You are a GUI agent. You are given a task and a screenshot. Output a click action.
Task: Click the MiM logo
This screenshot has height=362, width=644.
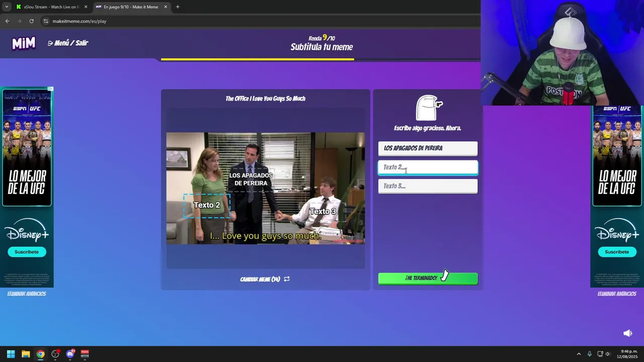point(24,43)
